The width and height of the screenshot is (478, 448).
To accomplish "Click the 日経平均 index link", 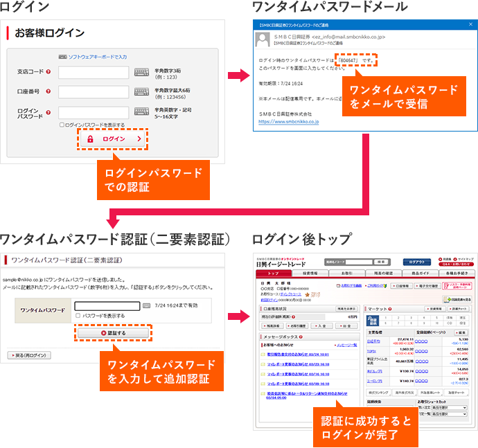I will pyautogui.click(x=374, y=341).
